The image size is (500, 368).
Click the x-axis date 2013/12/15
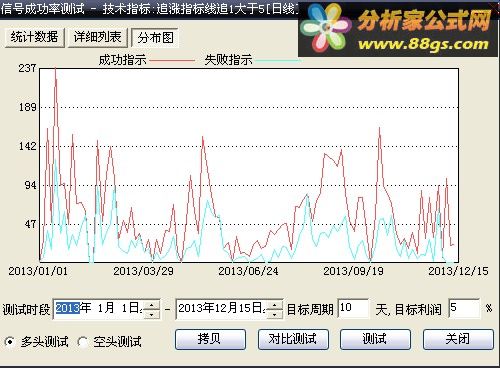click(x=458, y=271)
